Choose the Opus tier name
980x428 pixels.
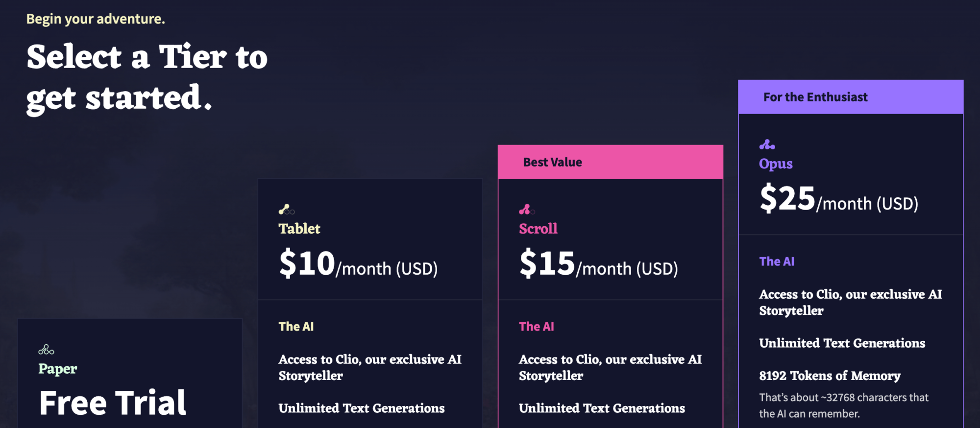click(776, 164)
